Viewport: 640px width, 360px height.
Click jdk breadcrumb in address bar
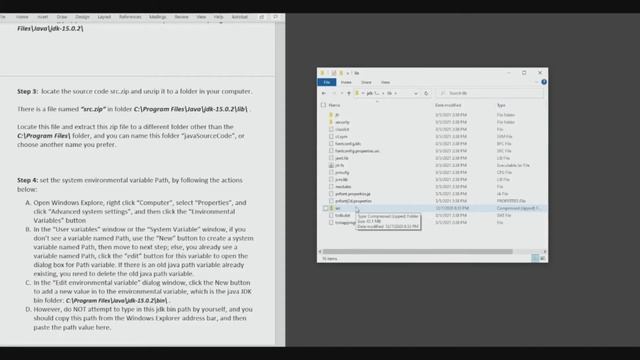[373, 93]
